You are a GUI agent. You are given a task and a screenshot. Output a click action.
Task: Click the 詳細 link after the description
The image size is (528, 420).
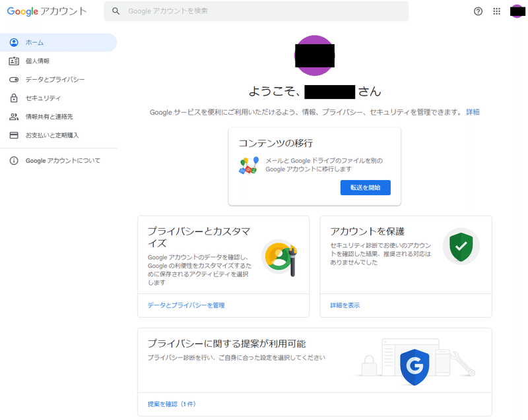pos(473,112)
